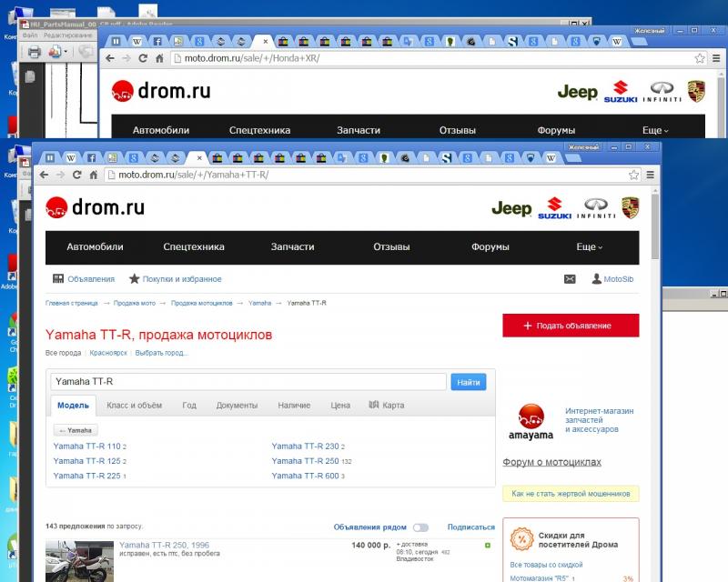Open the Интернет-магазин запчастей и аксессуаров link
Screen dimensions: 728x582
coord(599,420)
